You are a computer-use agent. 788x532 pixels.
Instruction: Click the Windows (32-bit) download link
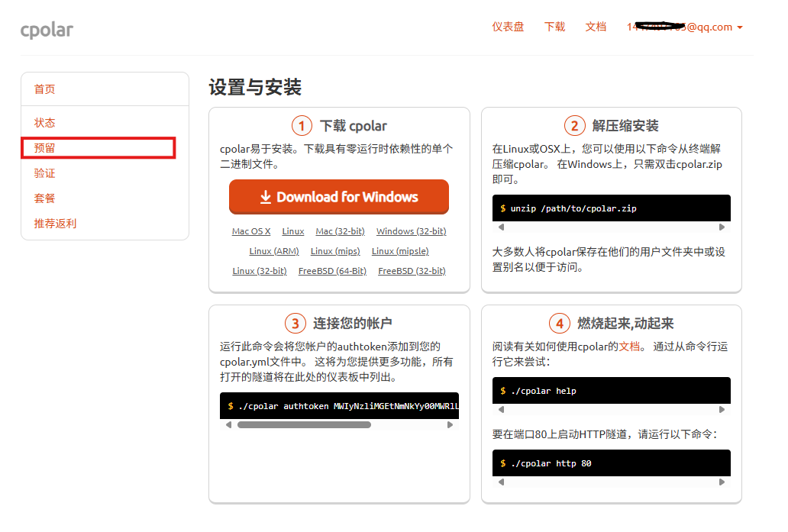(x=411, y=231)
